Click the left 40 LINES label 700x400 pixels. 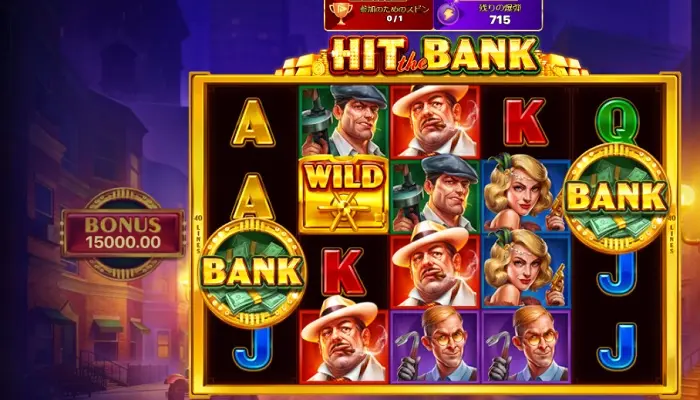(199, 234)
